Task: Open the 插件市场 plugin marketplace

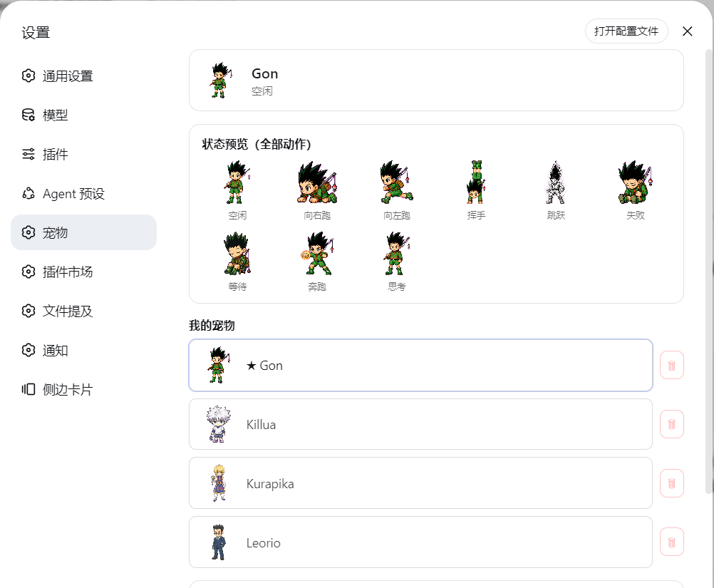Action: [x=83, y=272]
